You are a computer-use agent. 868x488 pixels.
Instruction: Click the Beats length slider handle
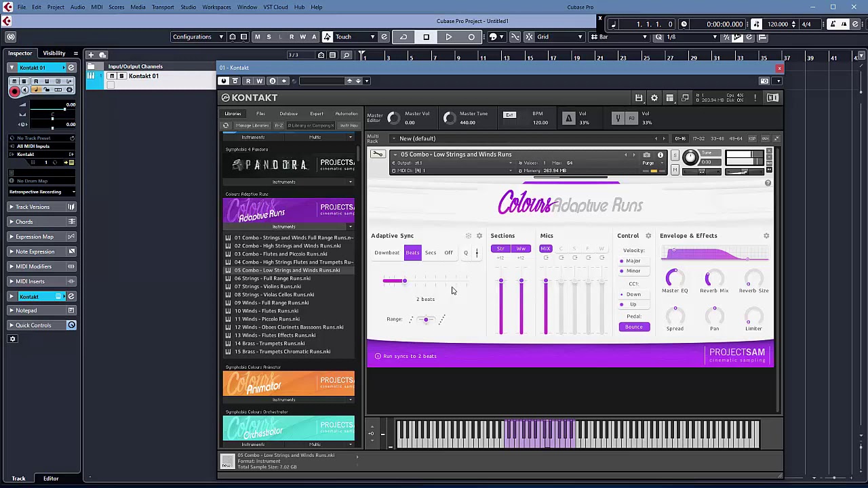pyautogui.click(x=404, y=281)
